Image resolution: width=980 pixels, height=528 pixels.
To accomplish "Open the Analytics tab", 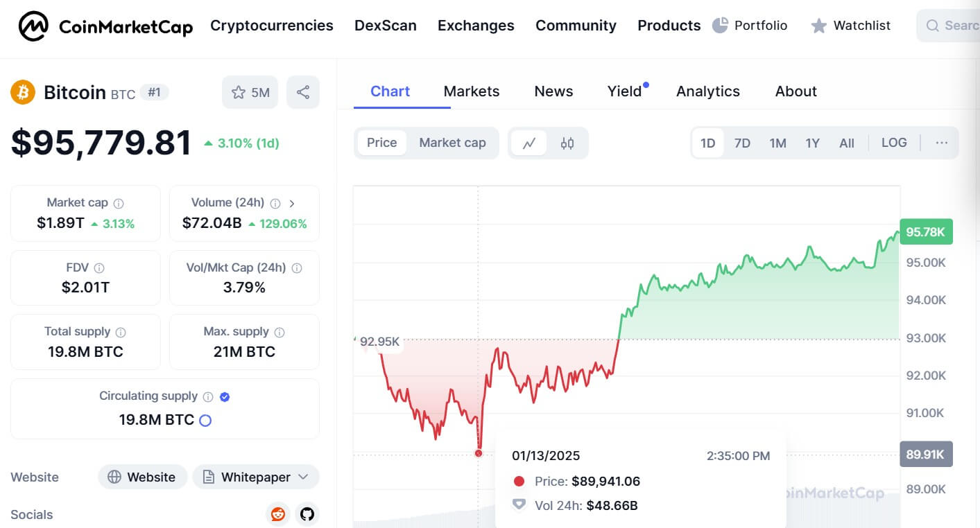I will pos(707,91).
